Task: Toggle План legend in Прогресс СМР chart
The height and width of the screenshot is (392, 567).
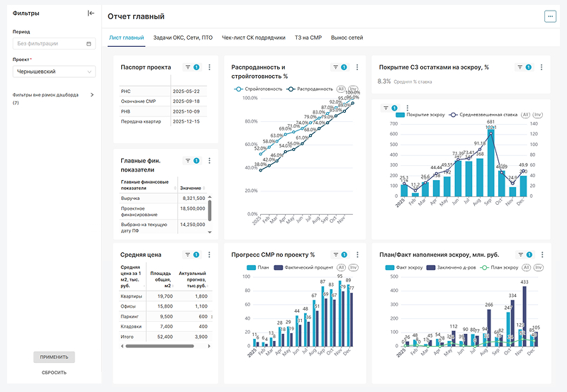Action: pyautogui.click(x=258, y=268)
